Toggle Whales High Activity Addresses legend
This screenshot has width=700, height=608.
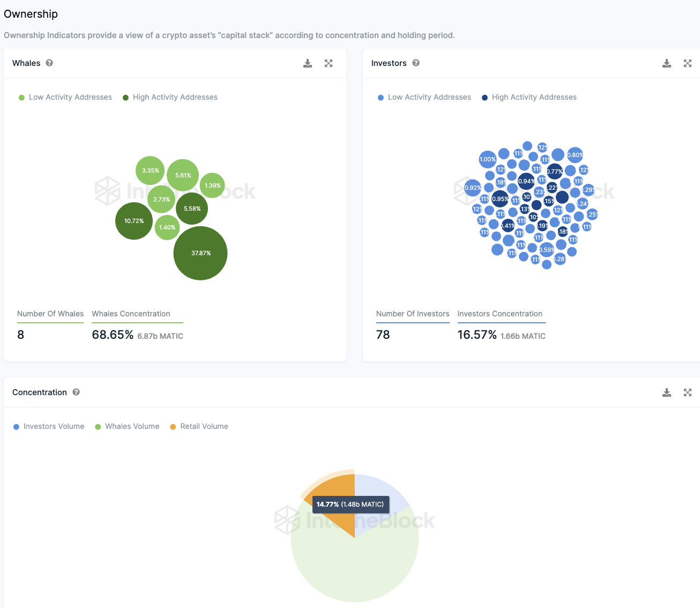[170, 97]
